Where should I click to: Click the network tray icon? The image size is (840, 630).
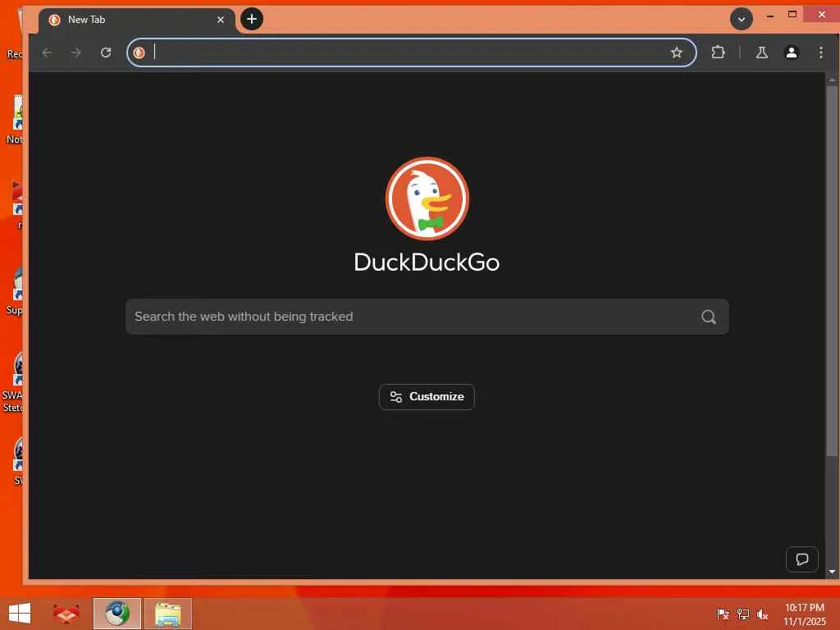pyautogui.click(x=742, y=614)
